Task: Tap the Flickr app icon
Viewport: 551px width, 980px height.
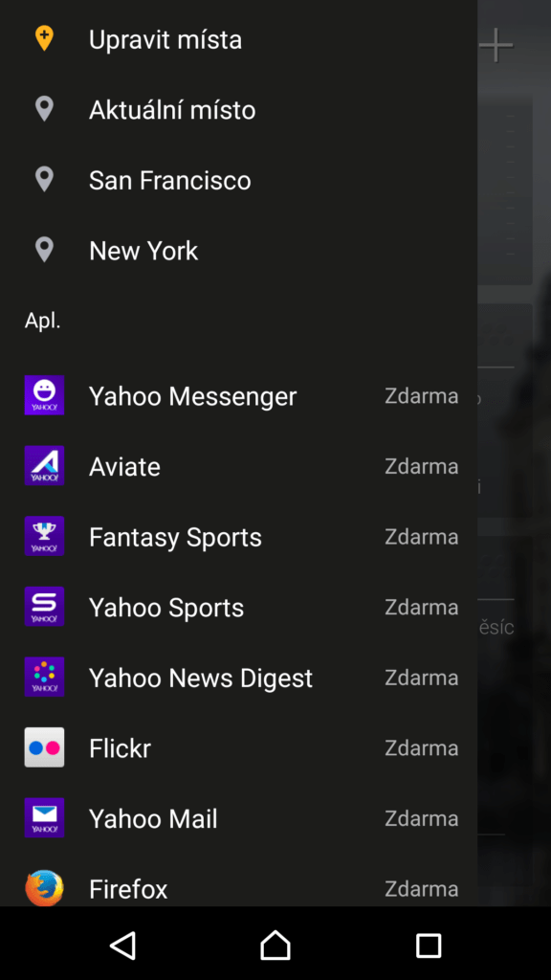Action: tap(44, 747)
